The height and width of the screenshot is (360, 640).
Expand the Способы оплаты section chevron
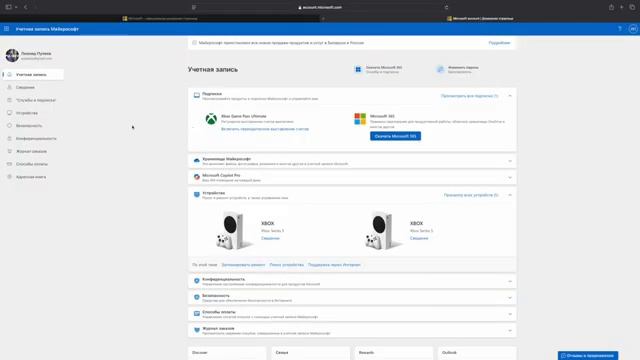(x=510, y=314)
